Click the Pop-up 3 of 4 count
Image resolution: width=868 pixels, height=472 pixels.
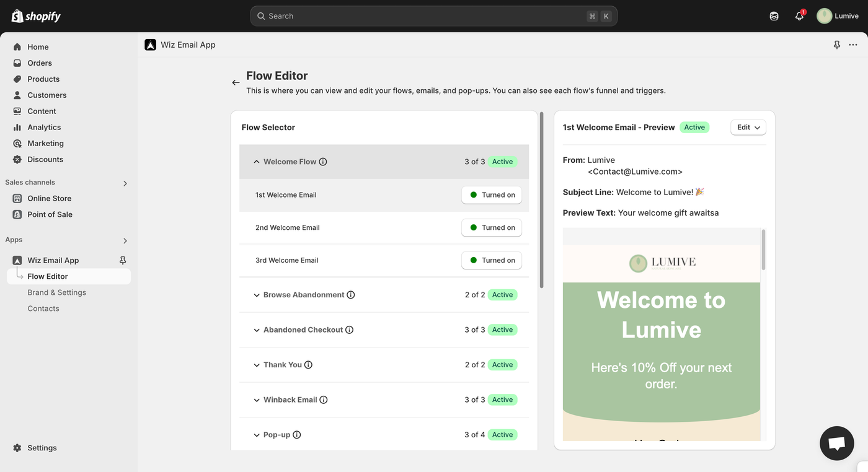click(475, 435)
